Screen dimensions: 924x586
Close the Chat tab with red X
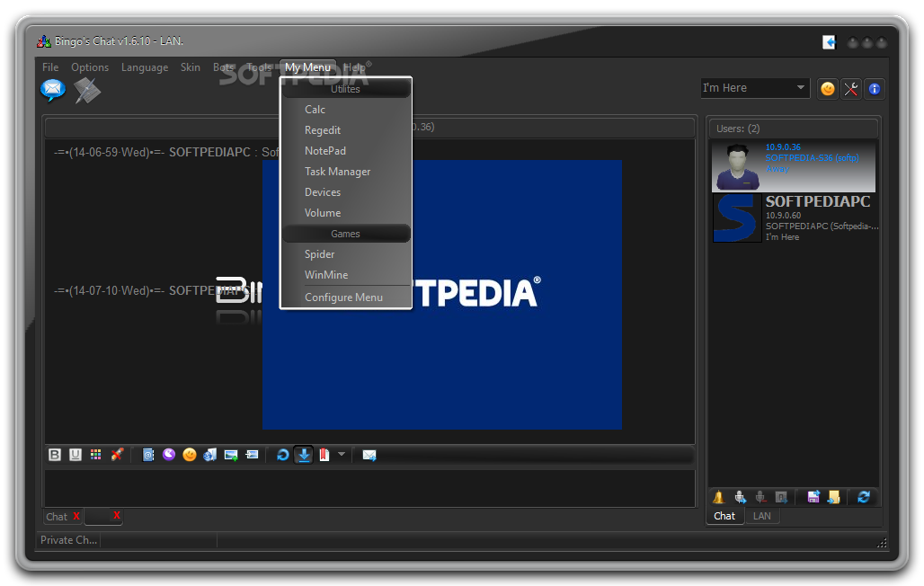[x=76, y=516]
